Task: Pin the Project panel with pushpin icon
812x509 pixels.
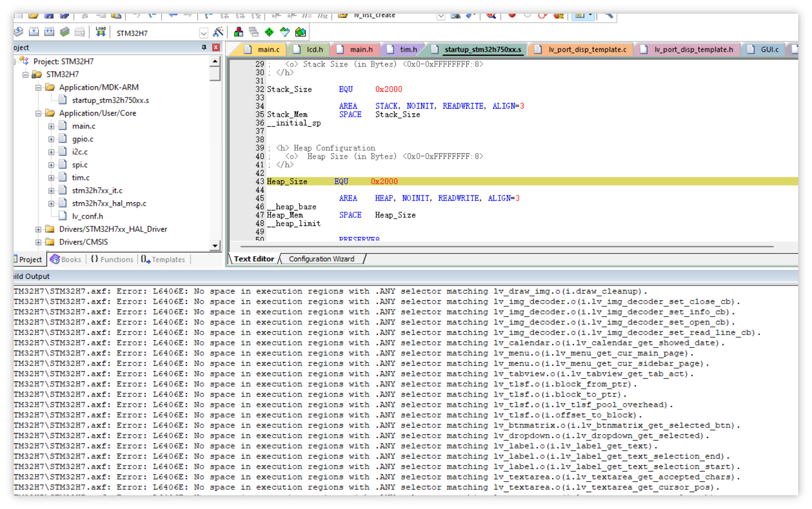Action: (204, 48)
